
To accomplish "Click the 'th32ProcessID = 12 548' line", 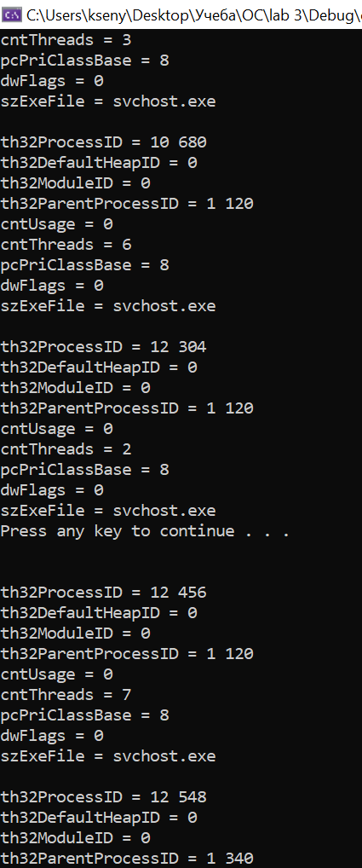I will pyautogui.click(x=103, y=797).
